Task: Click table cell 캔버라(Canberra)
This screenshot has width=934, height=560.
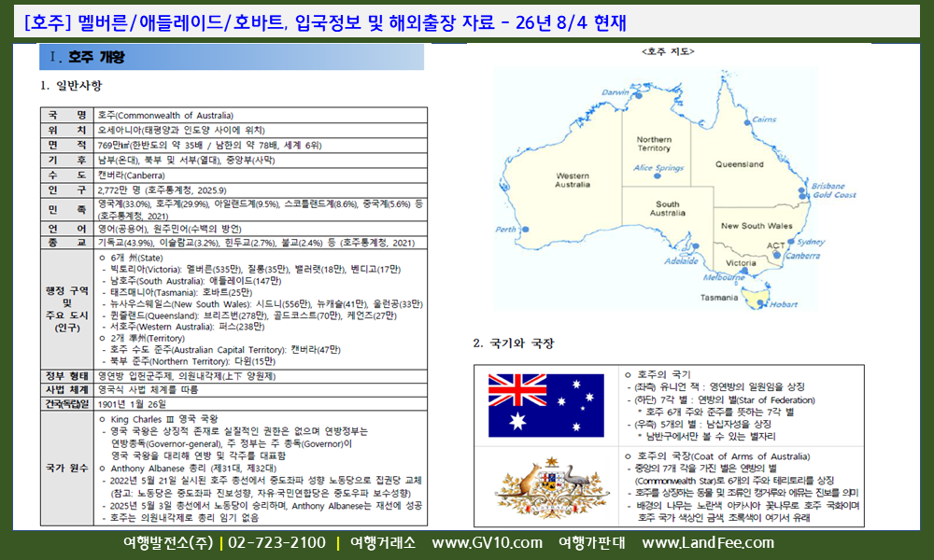Action: click(261, 175)
